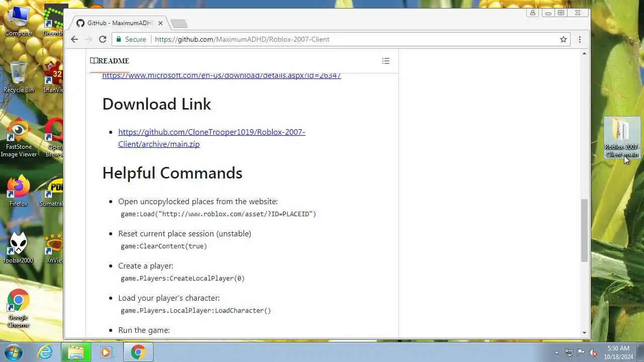
Task: Open Internet Explorer from the taskbar
Action: coord(45,352)
